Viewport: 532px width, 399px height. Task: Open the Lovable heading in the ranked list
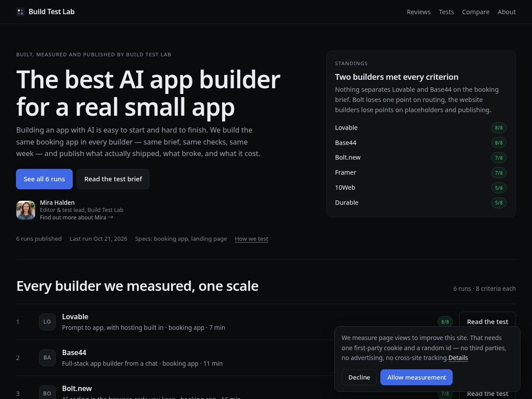pyautogui.click(x=75, y=317)
